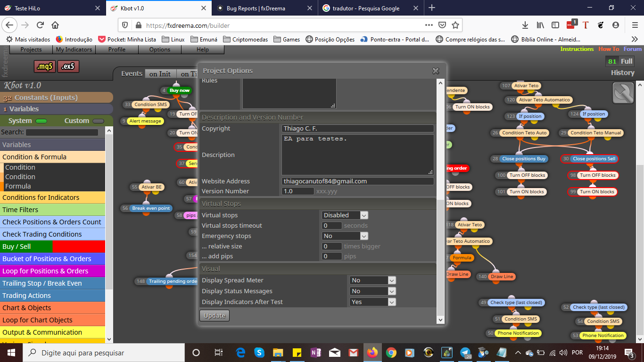The width and height of the screenshot is (644, 362).
Task: Open Telegram from the Windows taskbar
Action: click(465, 352)
